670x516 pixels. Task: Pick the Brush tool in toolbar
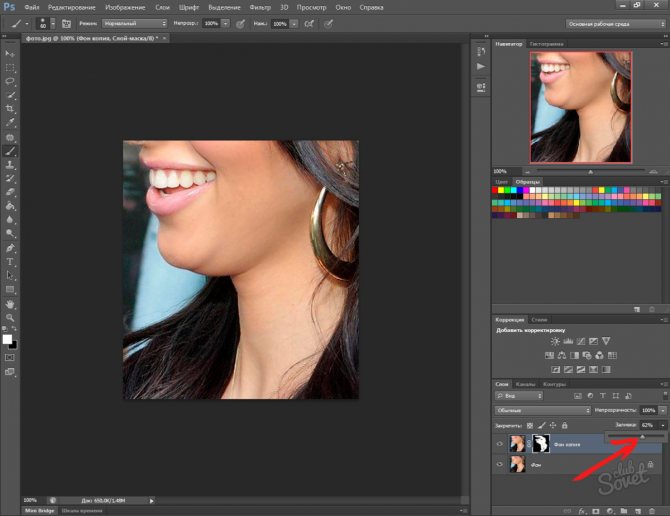10,150
